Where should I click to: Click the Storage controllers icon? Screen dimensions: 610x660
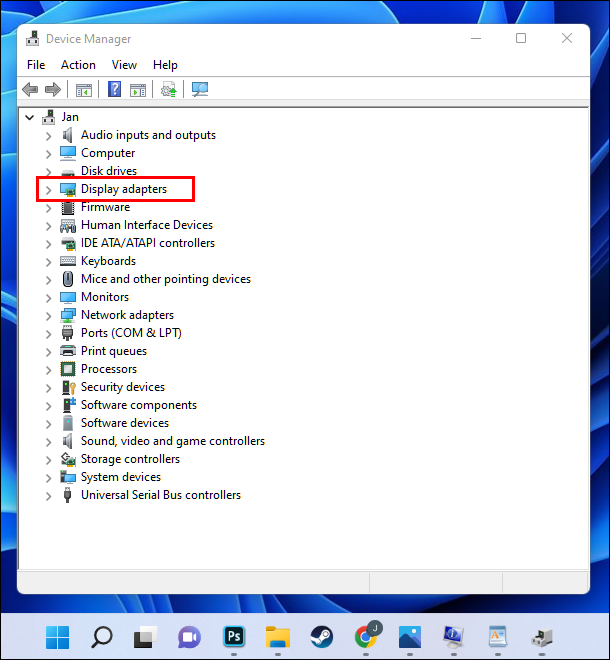tap(68, 459)
